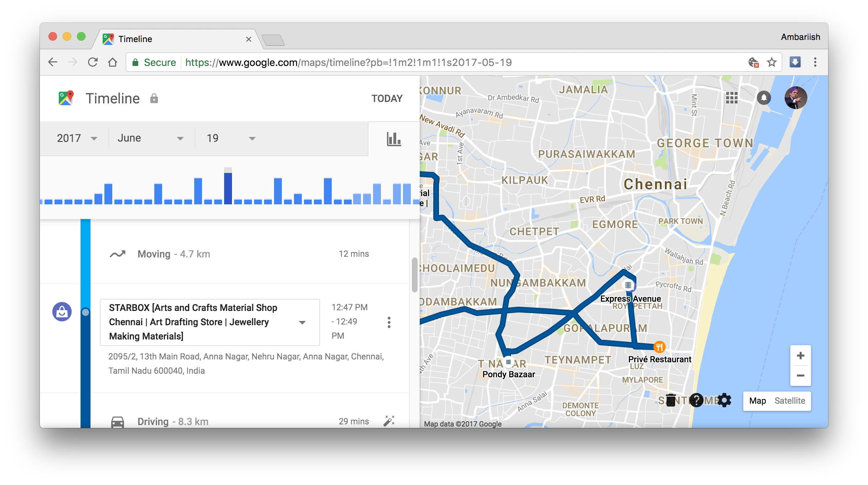Click the Google Maps navigation icon
The image size is (868, 485).
[x=66, y=98]
